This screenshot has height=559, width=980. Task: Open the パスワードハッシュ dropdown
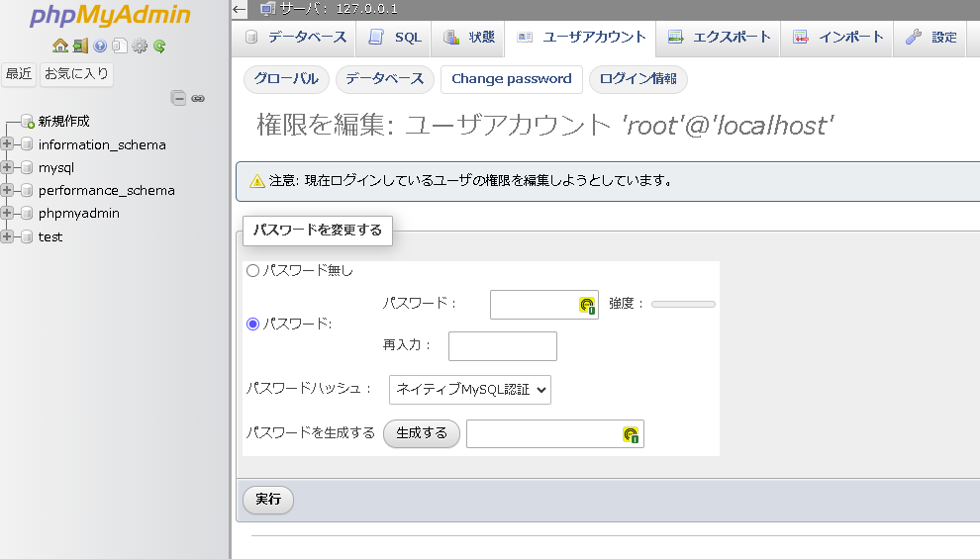tap(469, 390)
